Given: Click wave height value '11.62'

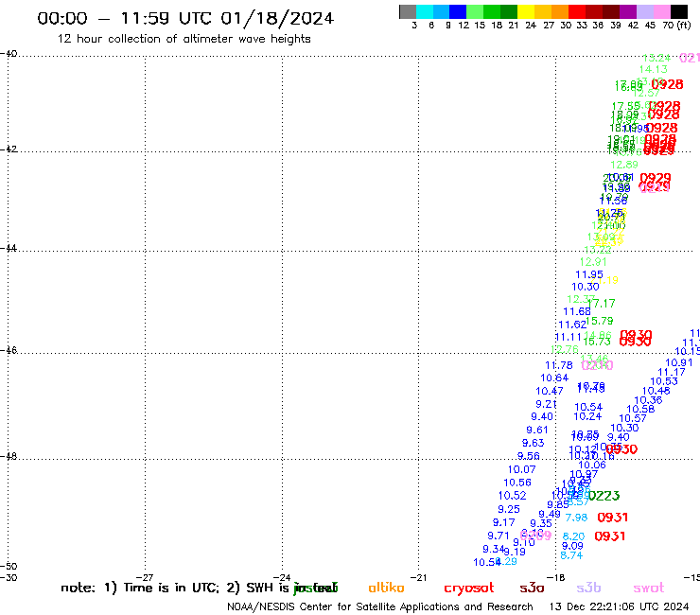Looking at the screenshot, I should pos(572,325).
